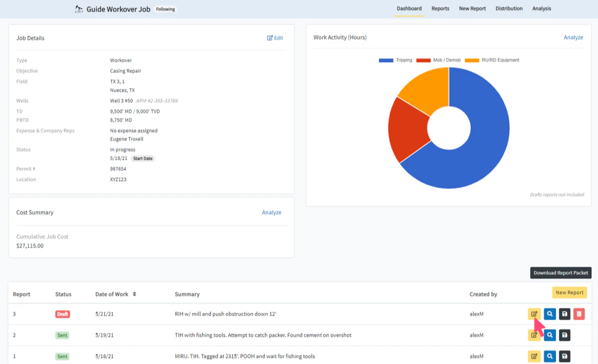Click Created by column header

pos(483,294)
